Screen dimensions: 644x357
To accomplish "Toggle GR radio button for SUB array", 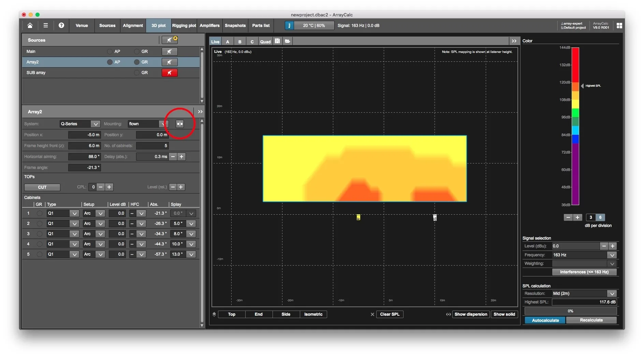I will pos(137,73).
